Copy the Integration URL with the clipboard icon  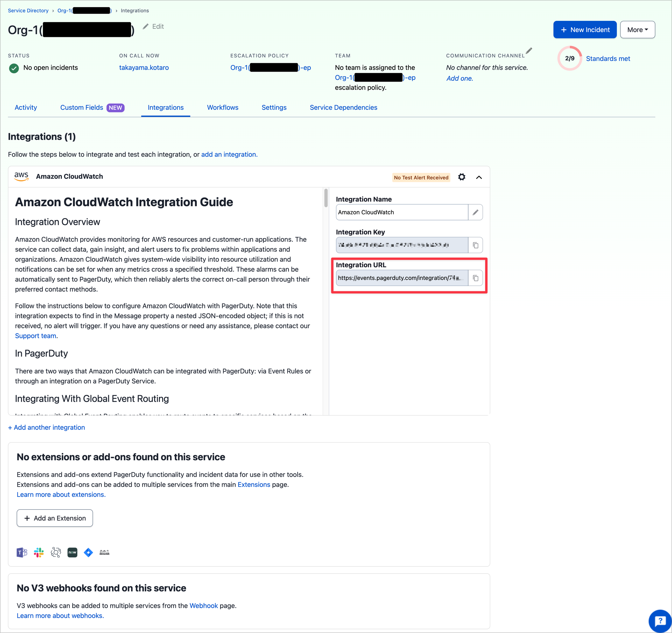click(475, 278)
